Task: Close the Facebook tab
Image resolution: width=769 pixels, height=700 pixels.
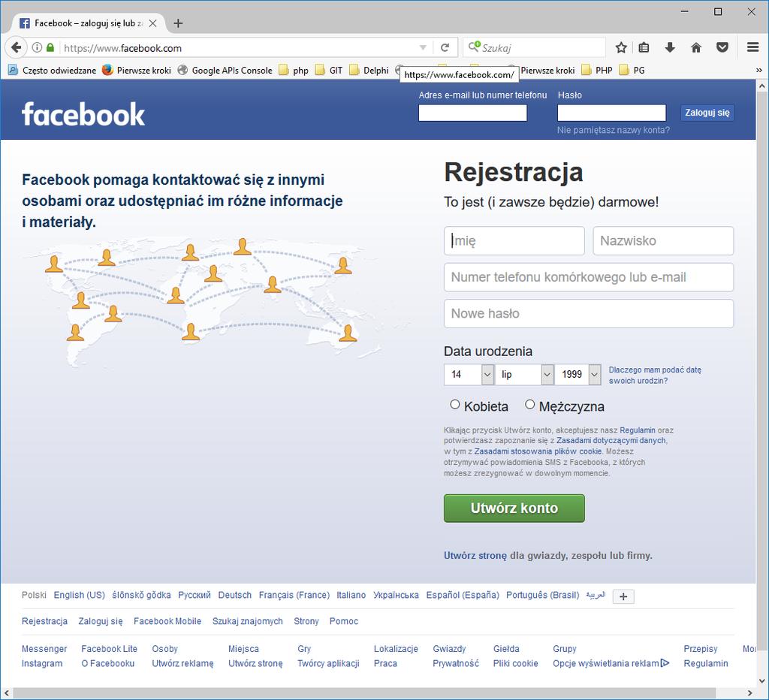Action: click(152, 23)
